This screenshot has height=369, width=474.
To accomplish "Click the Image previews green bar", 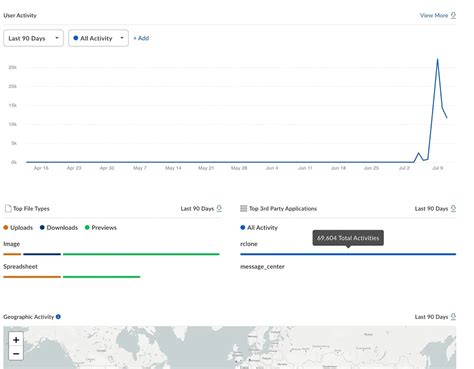I will [141, 254].
